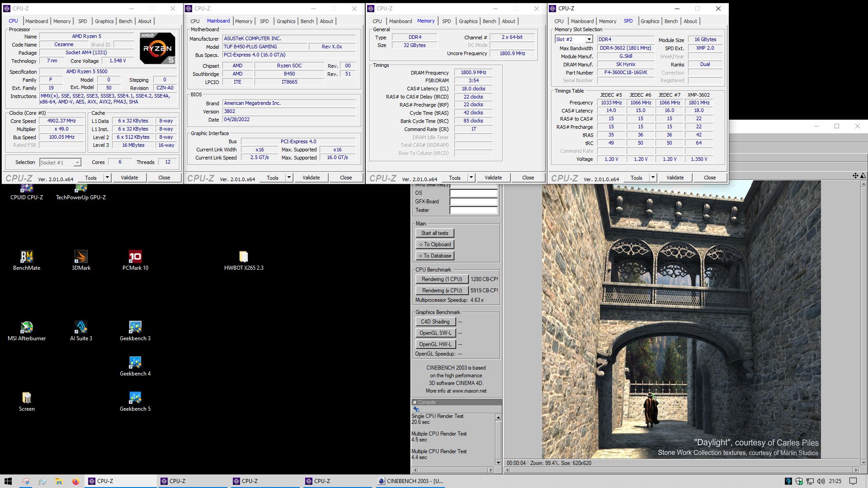Click the To Clipboard button

point(435,244)
